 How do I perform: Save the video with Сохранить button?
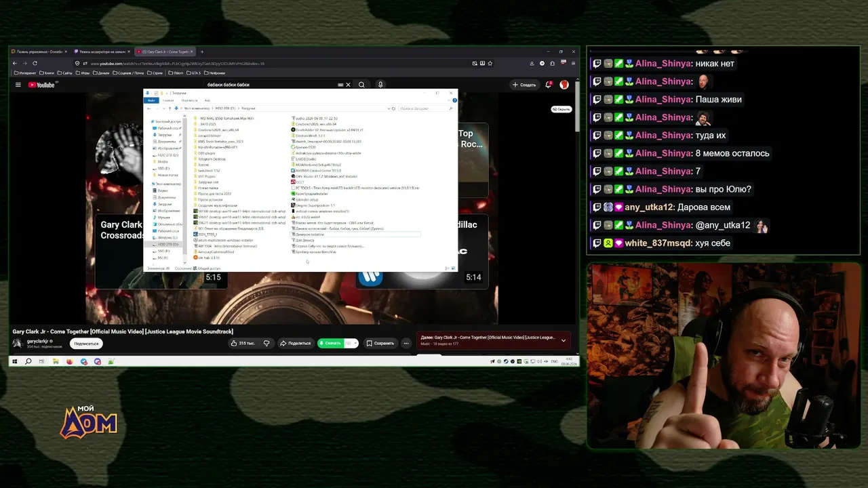(x=380, y=343)
